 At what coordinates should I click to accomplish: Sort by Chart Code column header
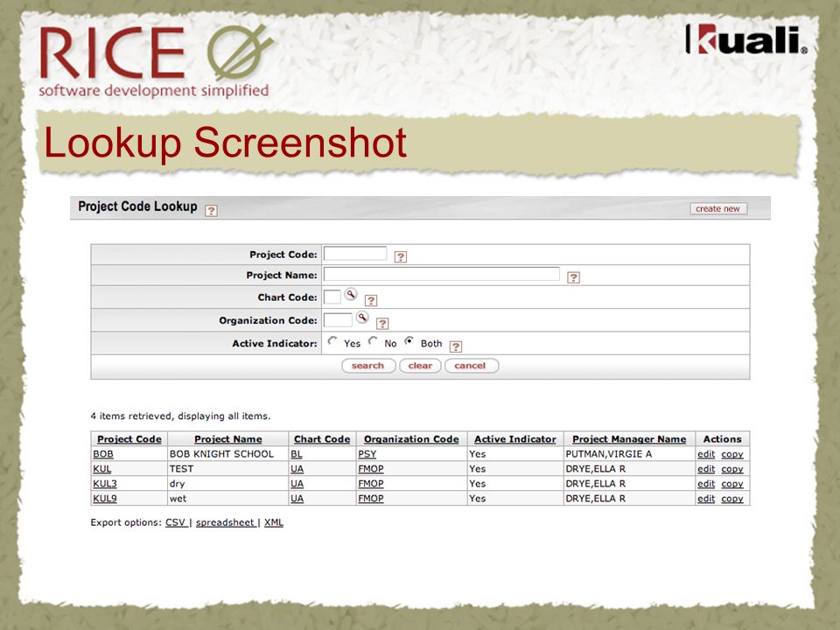322,439
